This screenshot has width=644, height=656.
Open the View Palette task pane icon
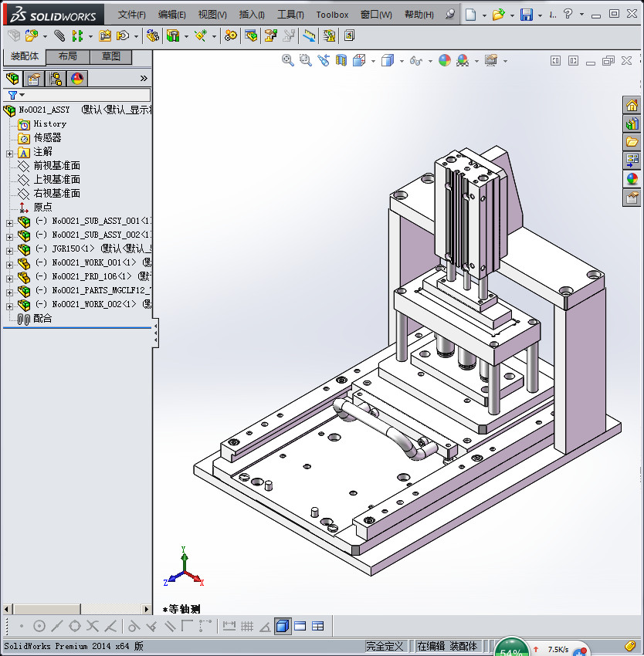(632, 161)
